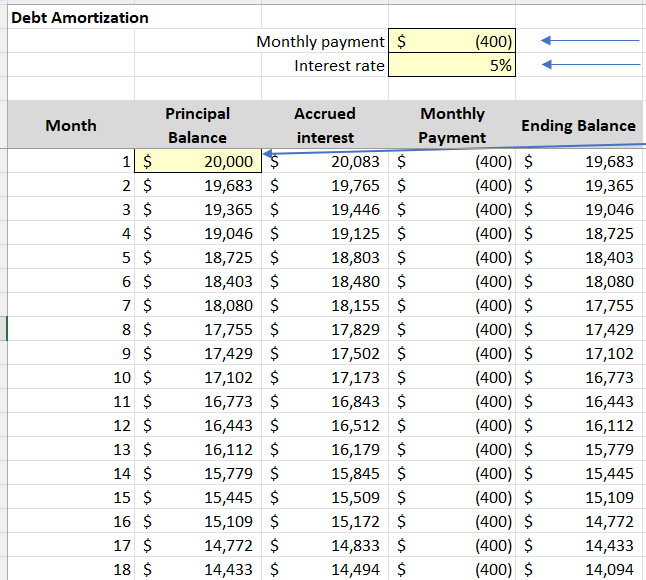646x580 pixels.
Task: Select the Month cell with number 18
Action: 71,568
